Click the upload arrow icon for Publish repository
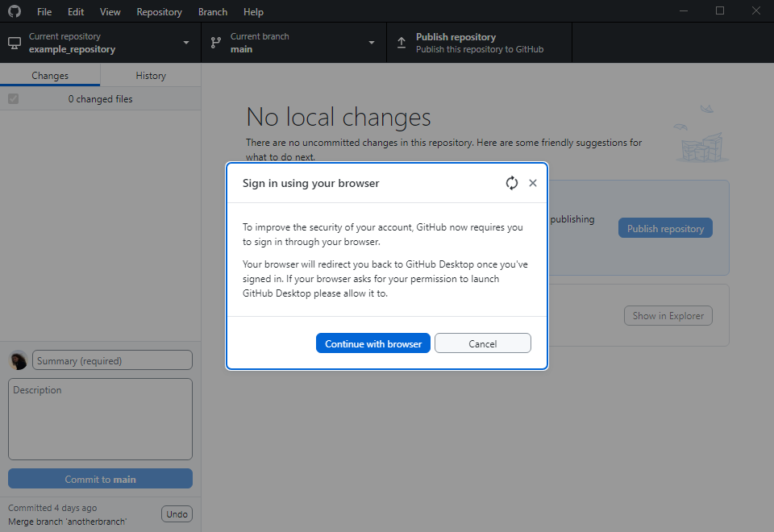The width and height of the screenshot is (774, 532). point(402,43)
